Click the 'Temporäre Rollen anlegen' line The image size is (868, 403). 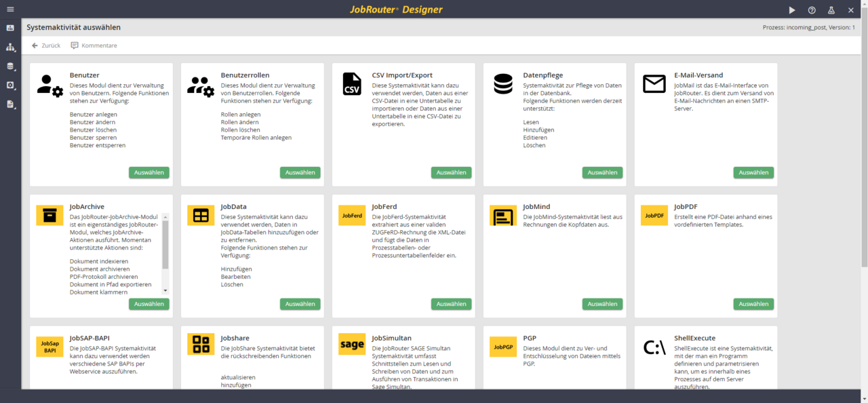pyautogui.click(x=256, y=138)
